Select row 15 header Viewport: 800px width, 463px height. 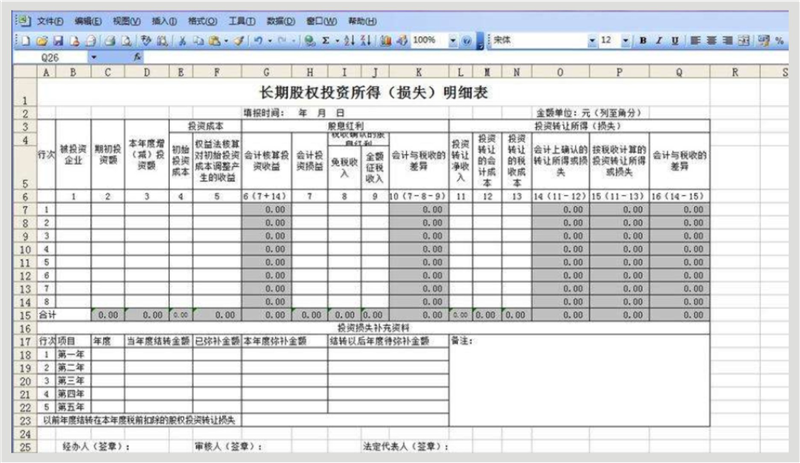(25, 315)
